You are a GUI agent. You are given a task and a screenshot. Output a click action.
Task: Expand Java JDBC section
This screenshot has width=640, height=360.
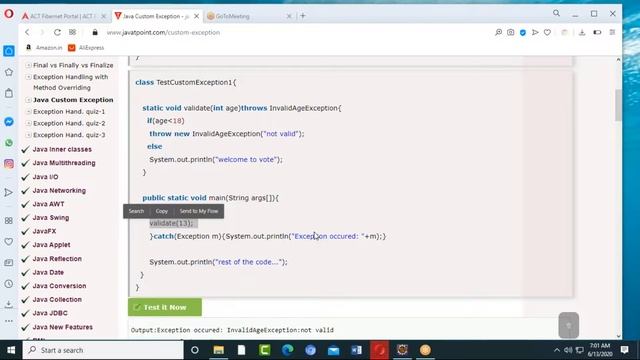(50, 313)
